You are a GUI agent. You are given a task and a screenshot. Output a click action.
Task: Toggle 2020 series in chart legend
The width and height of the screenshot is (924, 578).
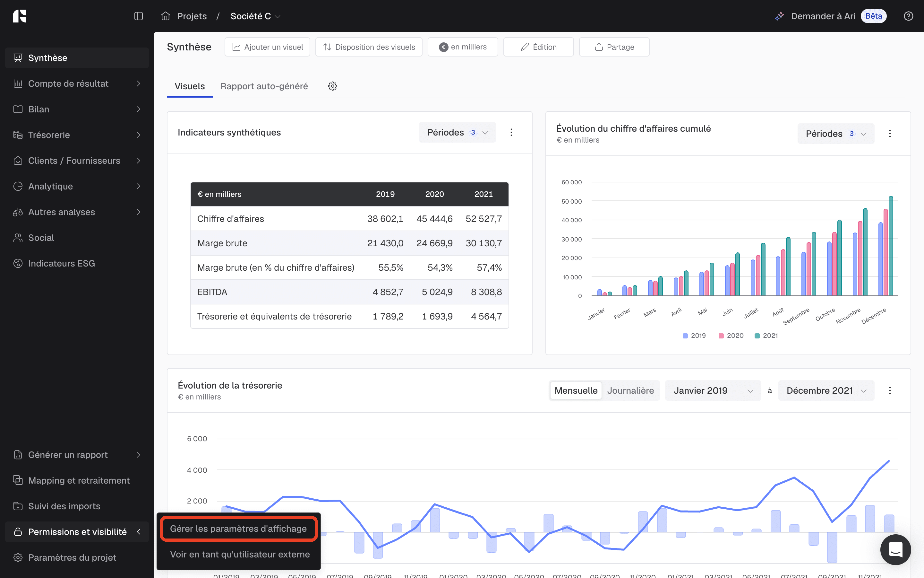pyautogui.click(x=731, y=336)
